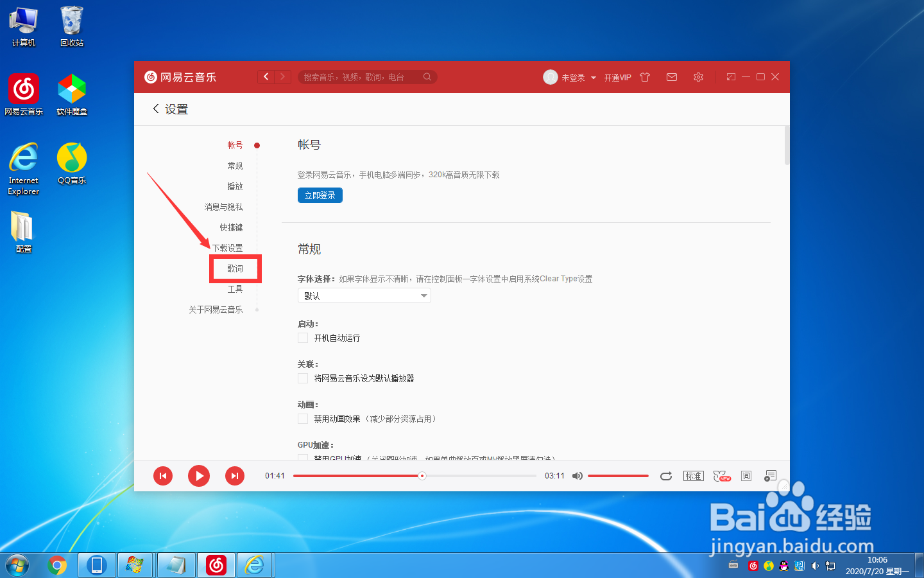Screen dimensions: 924x578
Task: Click the search magnifier icon
Action: [427, 77]
